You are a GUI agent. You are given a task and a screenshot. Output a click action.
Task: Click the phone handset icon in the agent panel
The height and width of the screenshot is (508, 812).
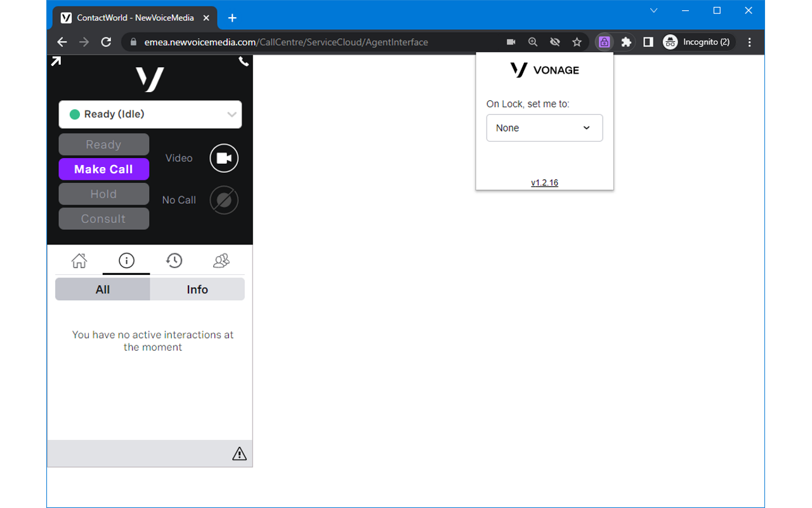coord(244,62)
